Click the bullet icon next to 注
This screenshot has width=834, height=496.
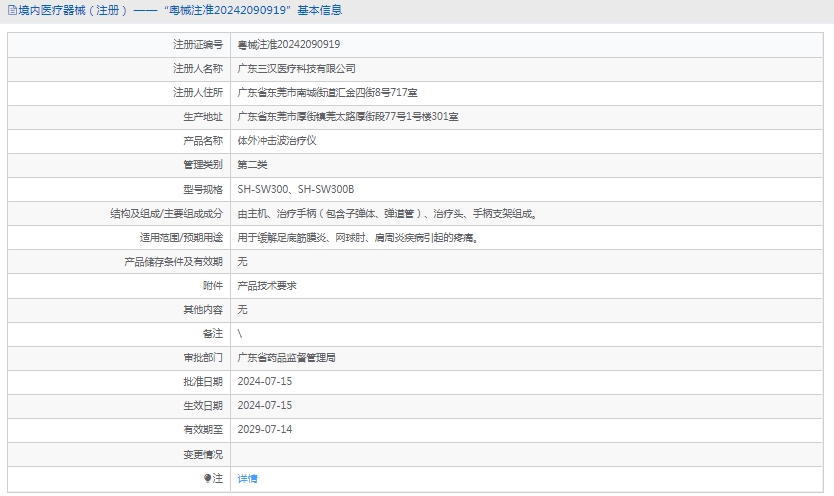point(208,478)
